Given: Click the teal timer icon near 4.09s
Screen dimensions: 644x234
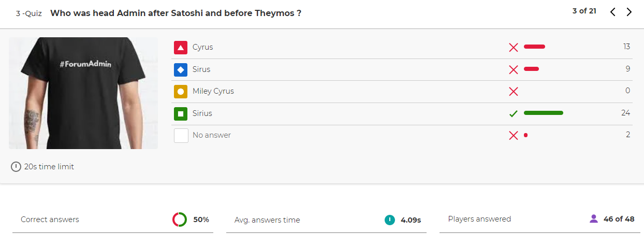Looking at the screenshot, I should (x=390, y=220).
